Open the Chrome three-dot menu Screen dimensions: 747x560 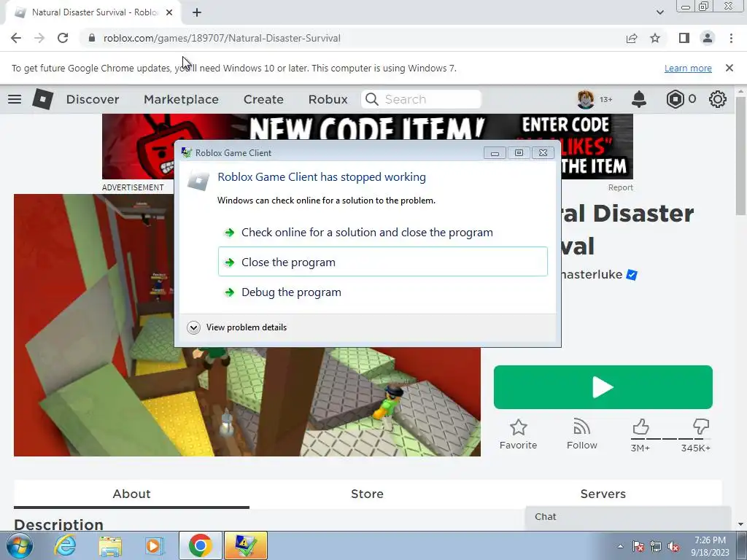pos(731,38)
